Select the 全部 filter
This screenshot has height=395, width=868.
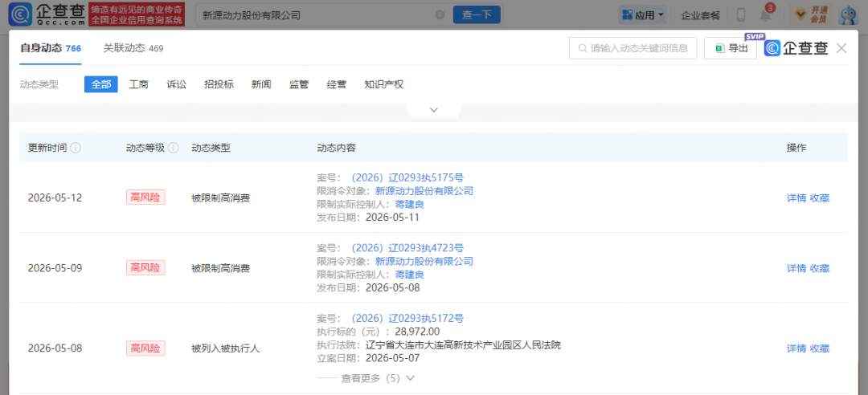100,84
